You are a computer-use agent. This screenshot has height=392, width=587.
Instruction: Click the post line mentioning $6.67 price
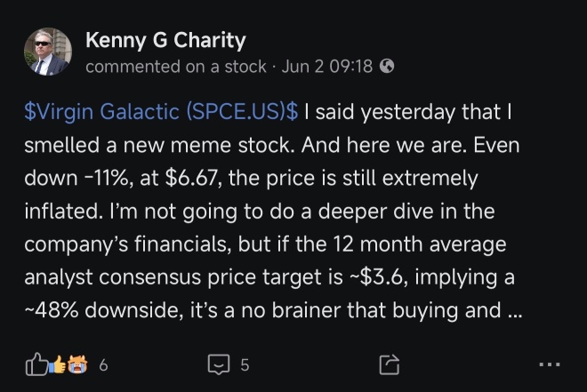251,178
